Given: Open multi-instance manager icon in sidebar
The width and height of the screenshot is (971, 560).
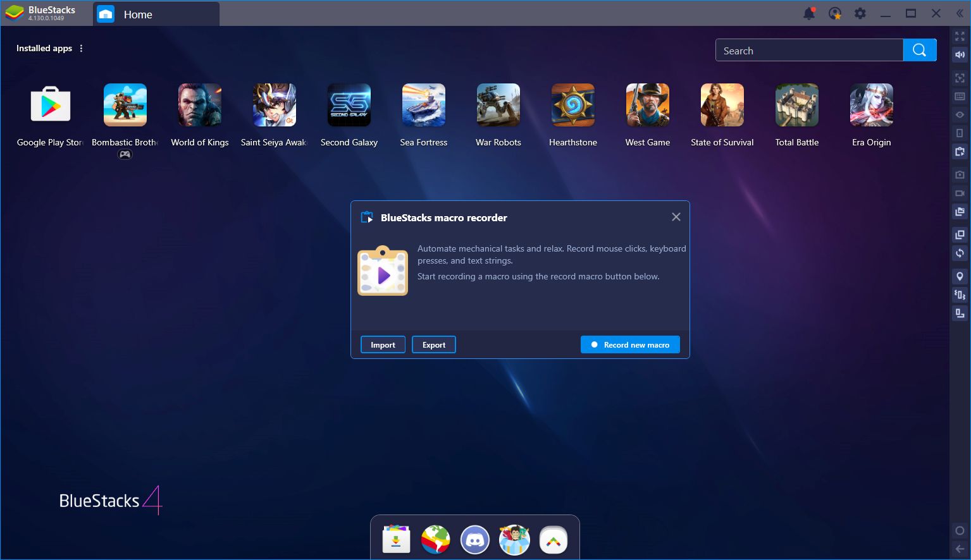Looking at the screenshot, I should (960, 234).
